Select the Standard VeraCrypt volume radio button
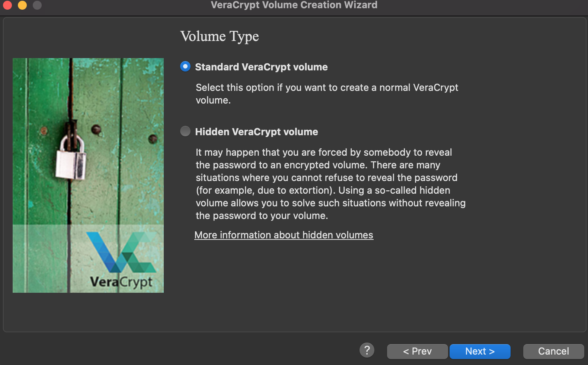 click(x=185, y=67)
